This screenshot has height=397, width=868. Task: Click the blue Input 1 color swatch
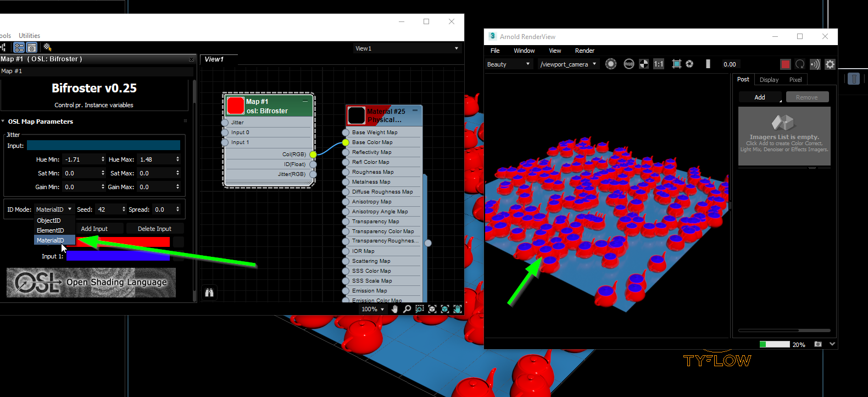pyautogui.click(x=118, y=256)
